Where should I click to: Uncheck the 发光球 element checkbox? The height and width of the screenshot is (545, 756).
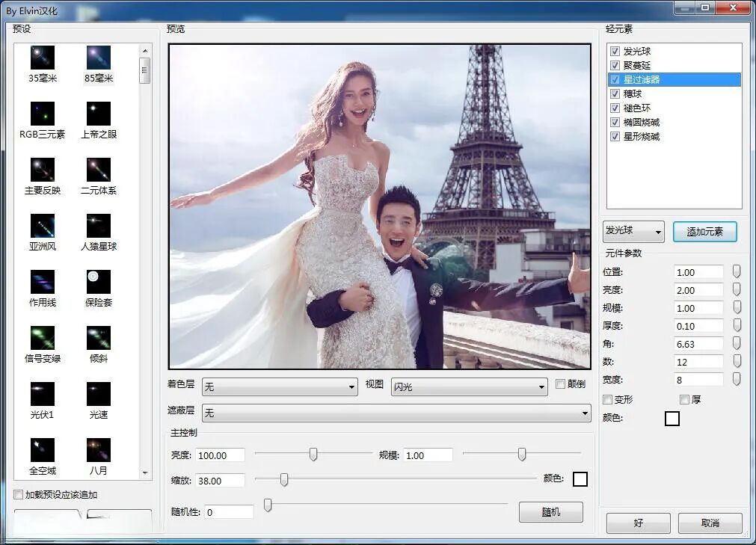(x=615, y=52)
